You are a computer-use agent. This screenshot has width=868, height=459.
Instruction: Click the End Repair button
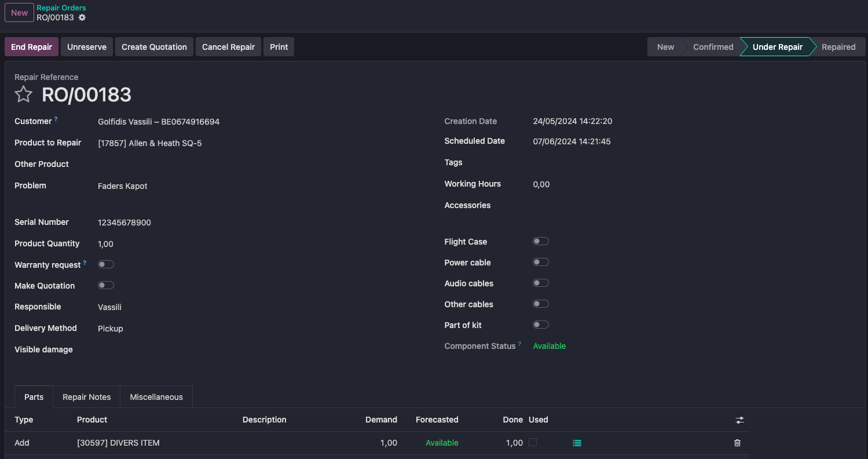[31, 47]
